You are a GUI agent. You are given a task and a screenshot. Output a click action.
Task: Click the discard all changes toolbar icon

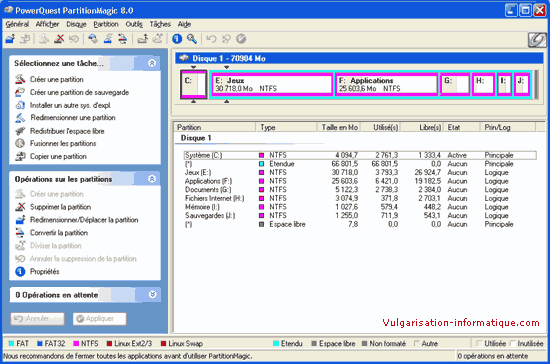pyautogui.click(x=226, y=39)
